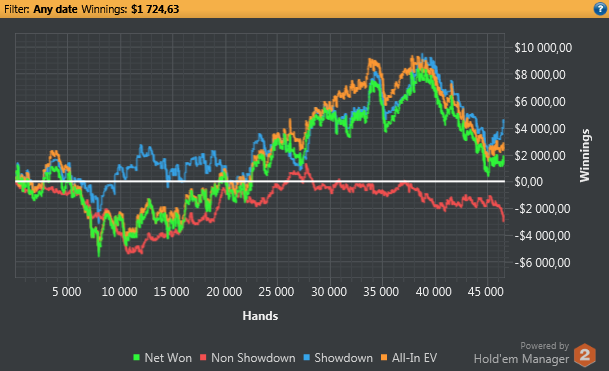Click the $10 000,00 axis label
This screenshot has width=609, height=371.
coord(543,48)
